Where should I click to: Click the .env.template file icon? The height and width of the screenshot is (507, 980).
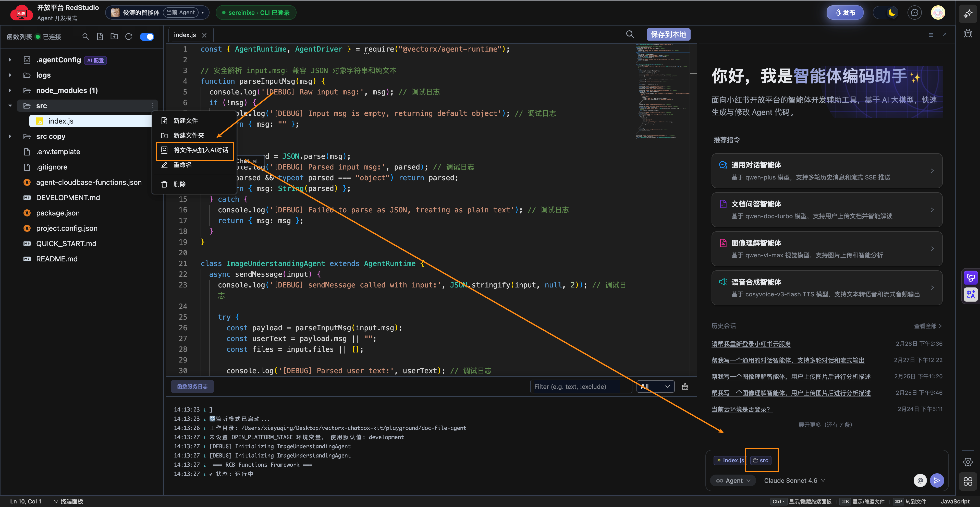coord(27,152)
